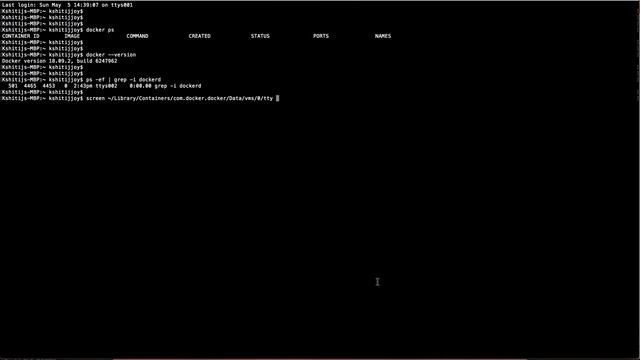This screenshot has height=360, width=640.
Task: Click the 'ps -ef | grep -i dockerd' command
Action: coord(124,80)
